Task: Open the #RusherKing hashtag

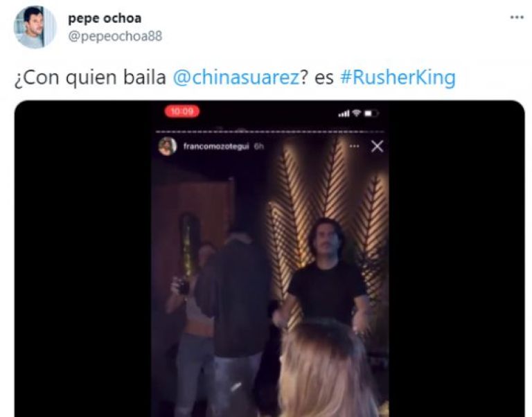Action: (x=398, y=78)
